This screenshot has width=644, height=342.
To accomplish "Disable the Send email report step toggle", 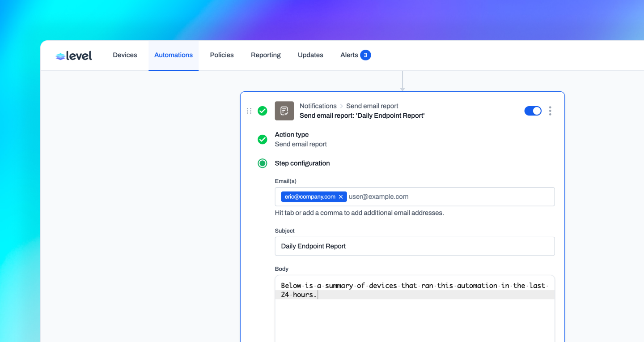I will 533,111.
